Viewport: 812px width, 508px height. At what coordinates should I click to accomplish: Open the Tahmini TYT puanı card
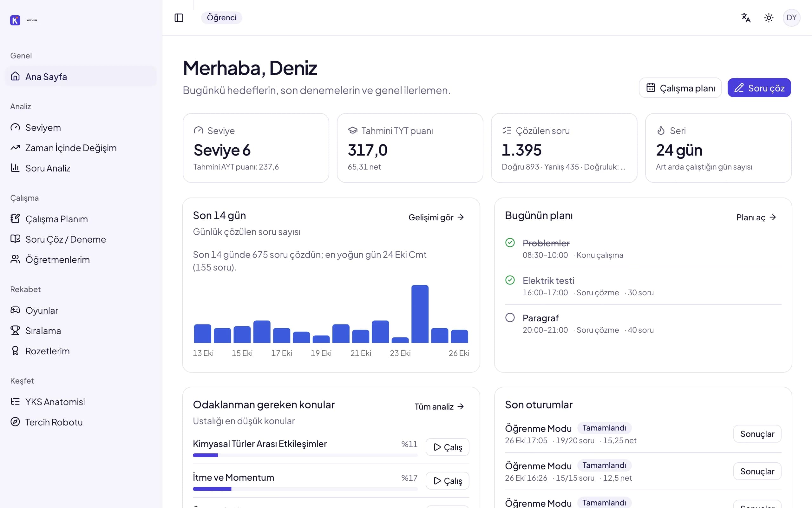tap(410, 148)
